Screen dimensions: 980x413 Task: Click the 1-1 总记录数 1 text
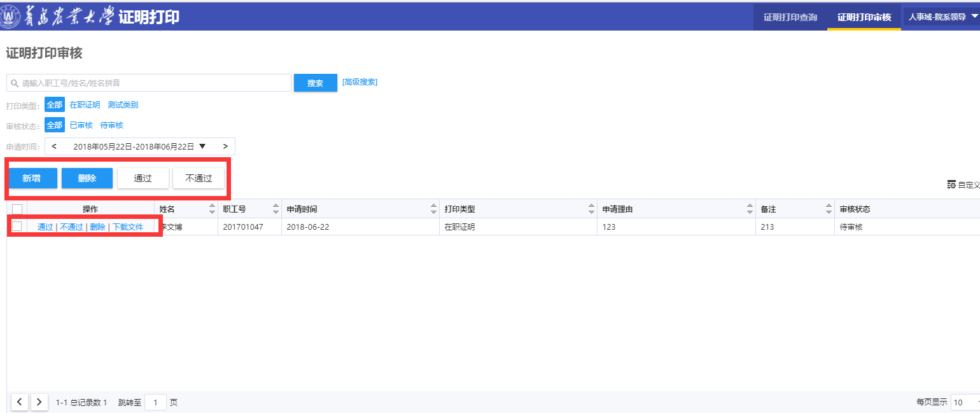(81, 402)
